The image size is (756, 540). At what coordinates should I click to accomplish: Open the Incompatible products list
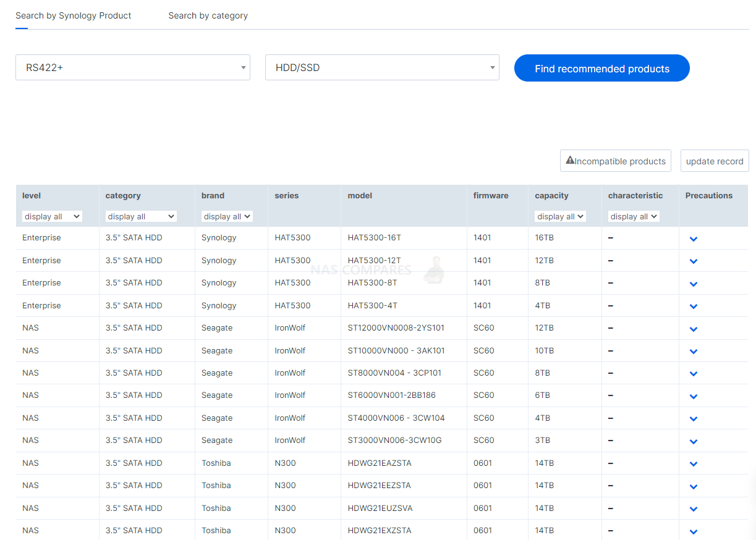[616, 161]
